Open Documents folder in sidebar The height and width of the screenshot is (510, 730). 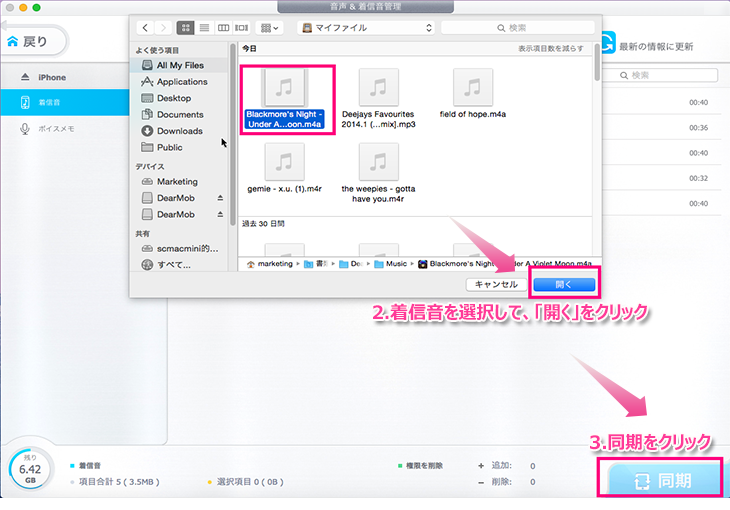180,115
